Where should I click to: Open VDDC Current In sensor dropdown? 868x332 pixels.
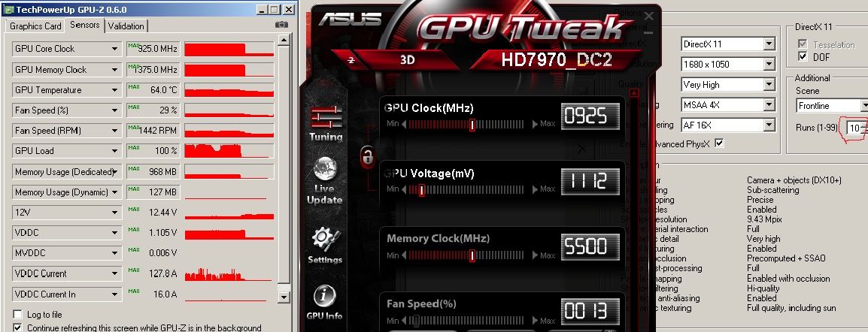click(x=114, y=294)
